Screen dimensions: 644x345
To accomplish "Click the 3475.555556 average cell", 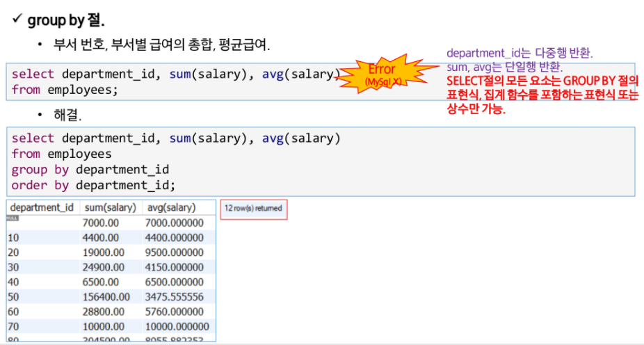I will 174,297.
